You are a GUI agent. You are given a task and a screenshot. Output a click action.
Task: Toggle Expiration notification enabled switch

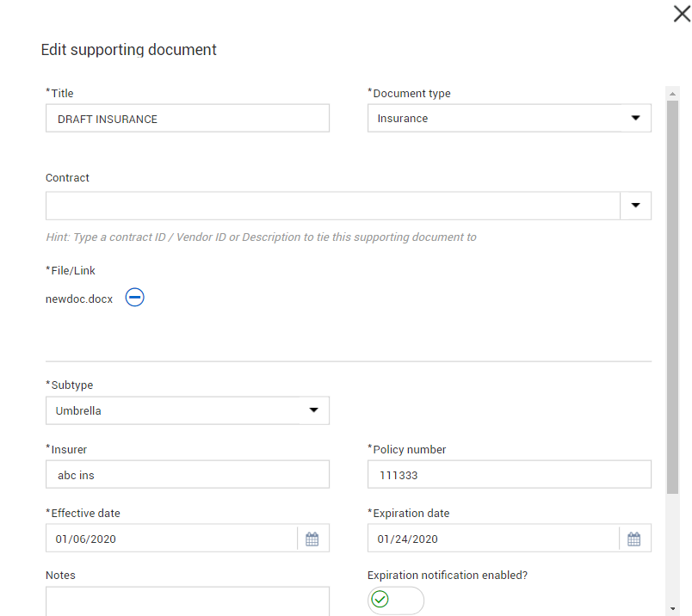pos(396,600)
